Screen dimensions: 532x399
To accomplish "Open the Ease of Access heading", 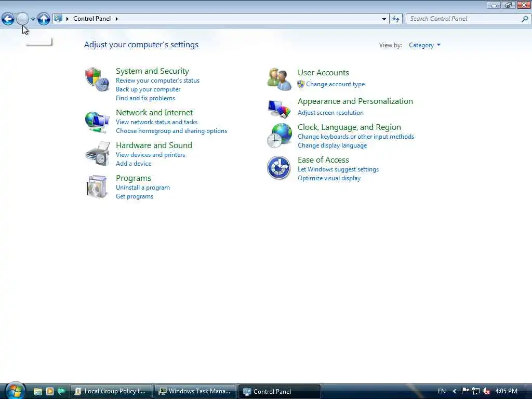I will click(323, 160).
